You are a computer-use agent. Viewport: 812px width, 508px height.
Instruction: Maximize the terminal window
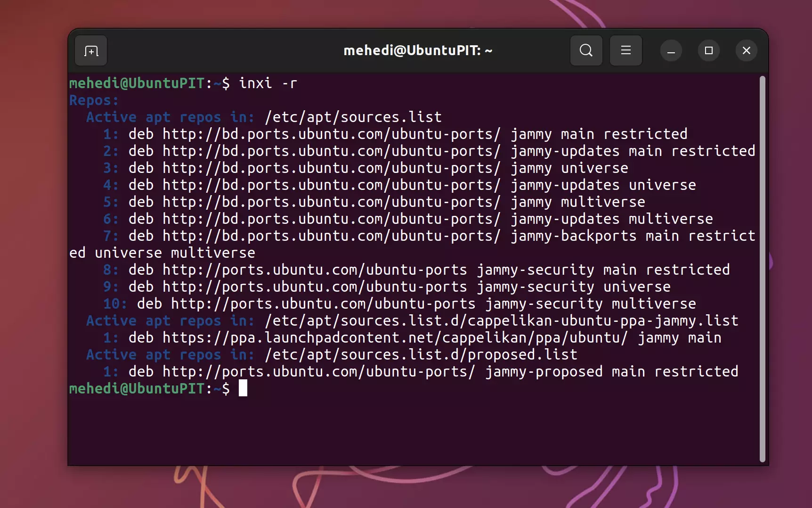(708, 50)
